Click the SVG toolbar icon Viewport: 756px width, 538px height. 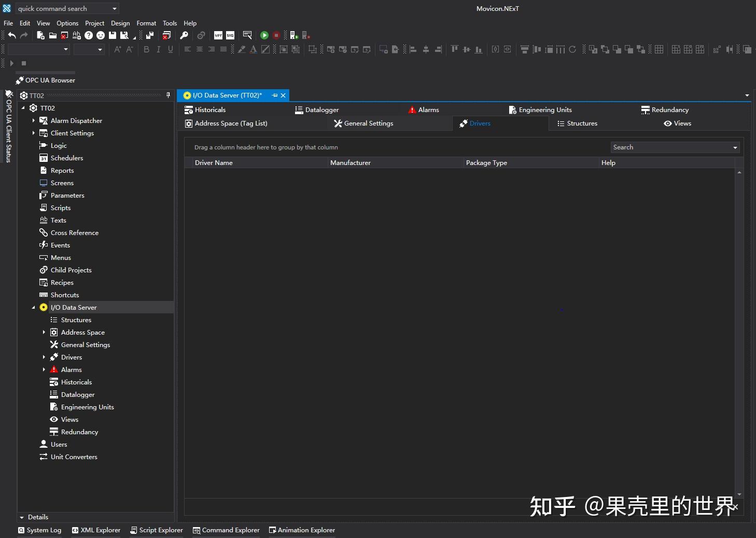point(230,35)
